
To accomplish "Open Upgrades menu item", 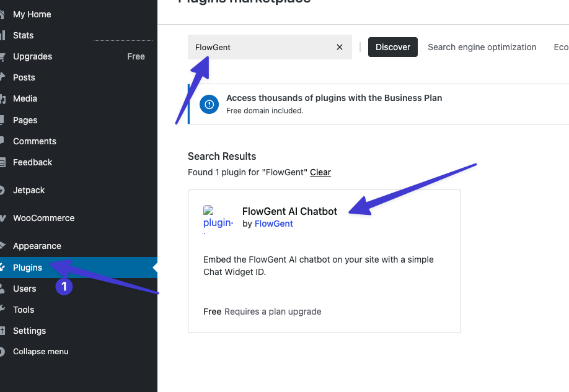I will 33,56.
